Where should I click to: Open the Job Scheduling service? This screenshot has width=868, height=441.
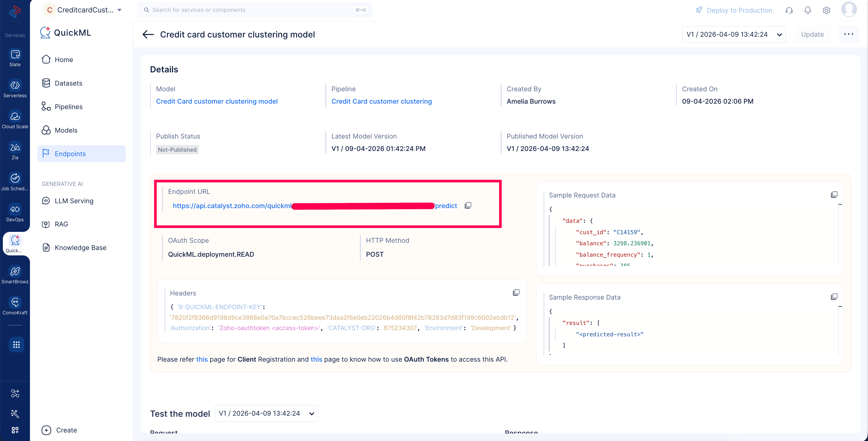[x=15, y=182]
